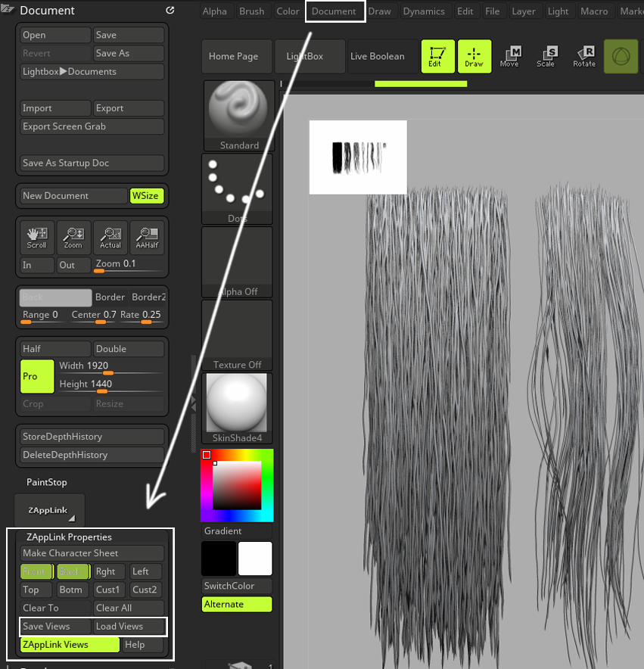Click the Open document button
The height and width of the screenshot is (669, 644).
pos(55,35)
